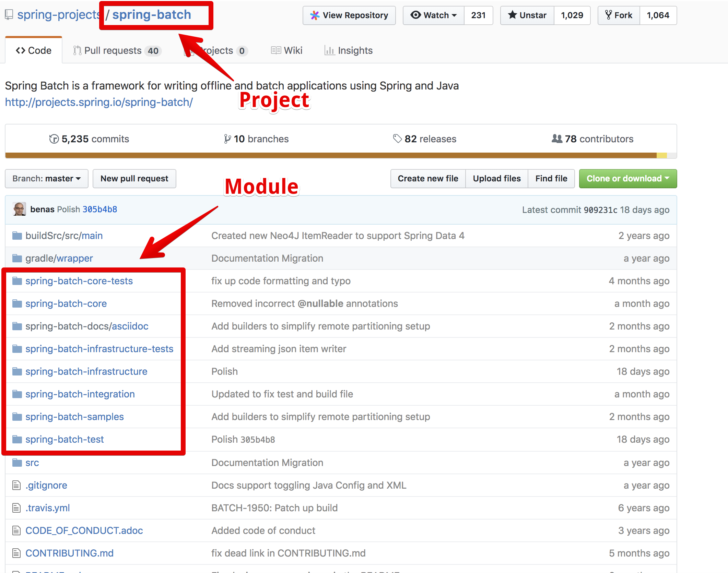
Task: Open the benas author link
Action: click(42, 210)
